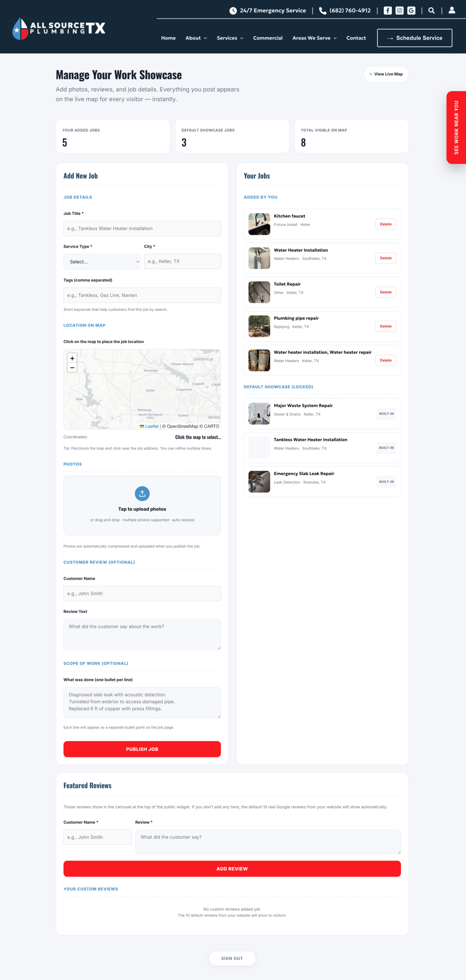
Task: Open the See Work Near You tab
Action: tap(456, 127)
